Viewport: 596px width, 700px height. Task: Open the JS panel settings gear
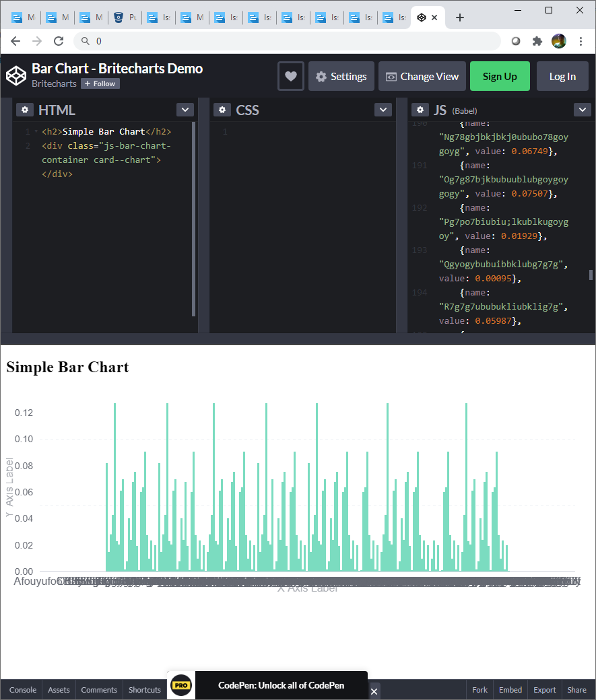(420, 109)
